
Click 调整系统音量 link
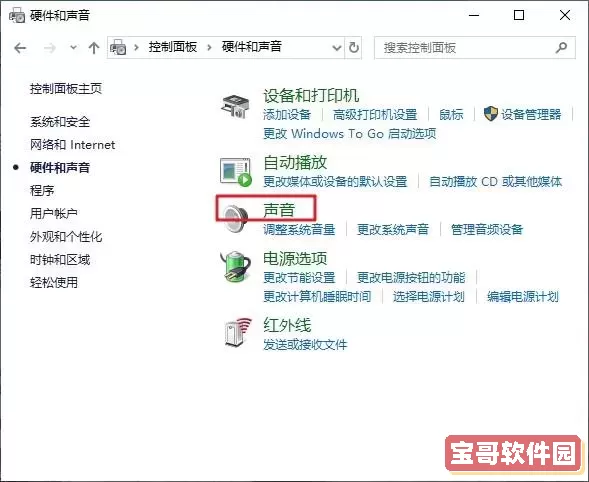(299, 229)
